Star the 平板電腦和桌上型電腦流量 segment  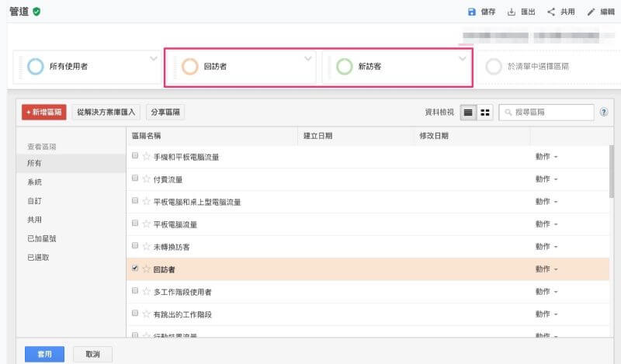[146, 202]
